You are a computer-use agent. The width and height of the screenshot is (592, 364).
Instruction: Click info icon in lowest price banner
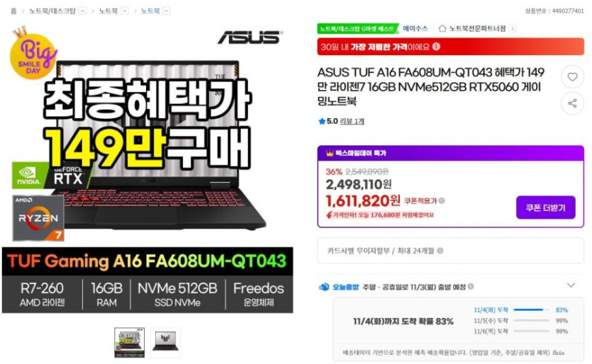pyautogui.click(x=436, y=47)
